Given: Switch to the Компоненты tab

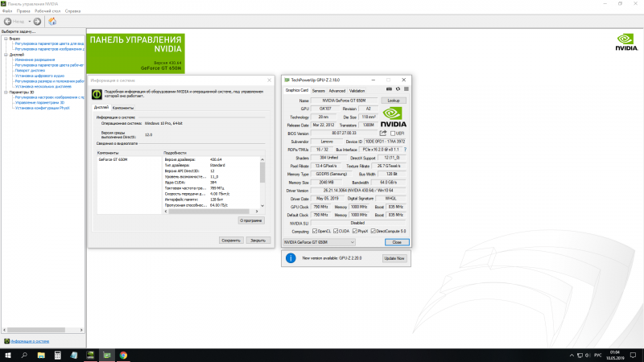Looking at the screenshot, I should click(123, 107).
